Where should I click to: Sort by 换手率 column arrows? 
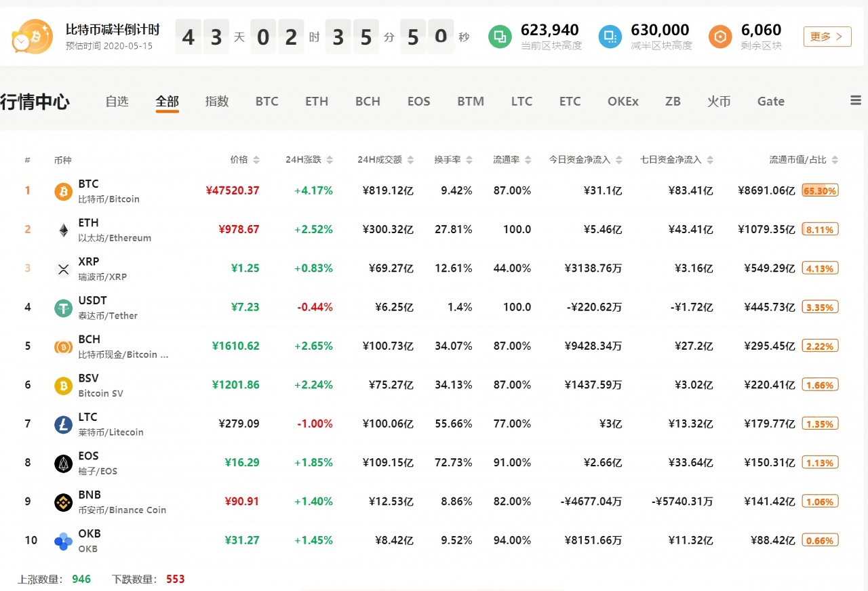(x=469, y=160)
